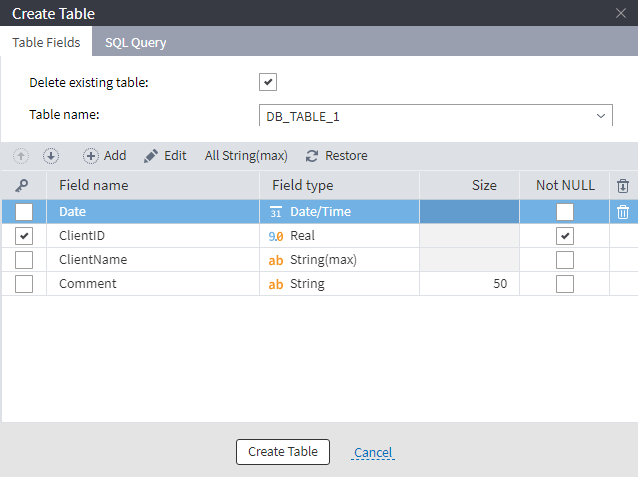Image resolution: width=638 pixels, height=477 pixels.
Task: Uncheck the ClientID primary key checkbox
Action: pos(24,236)
